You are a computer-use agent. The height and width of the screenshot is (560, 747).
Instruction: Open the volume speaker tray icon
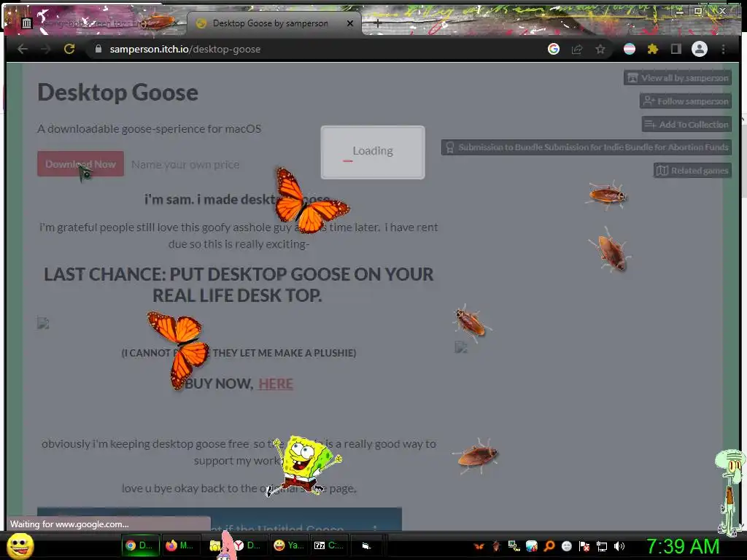(x=619, y=546)
